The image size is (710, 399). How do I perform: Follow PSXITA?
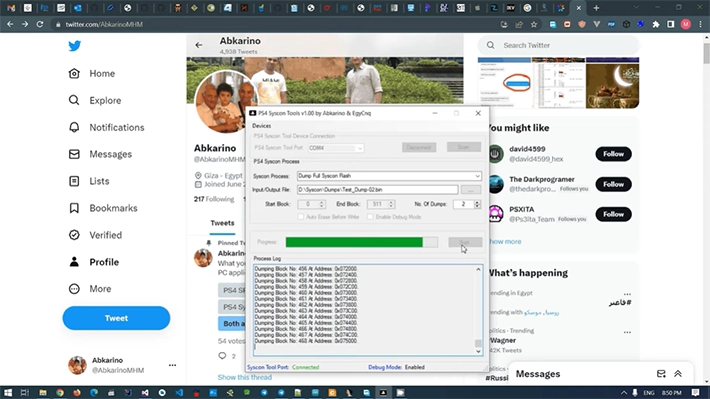[613, 214]
